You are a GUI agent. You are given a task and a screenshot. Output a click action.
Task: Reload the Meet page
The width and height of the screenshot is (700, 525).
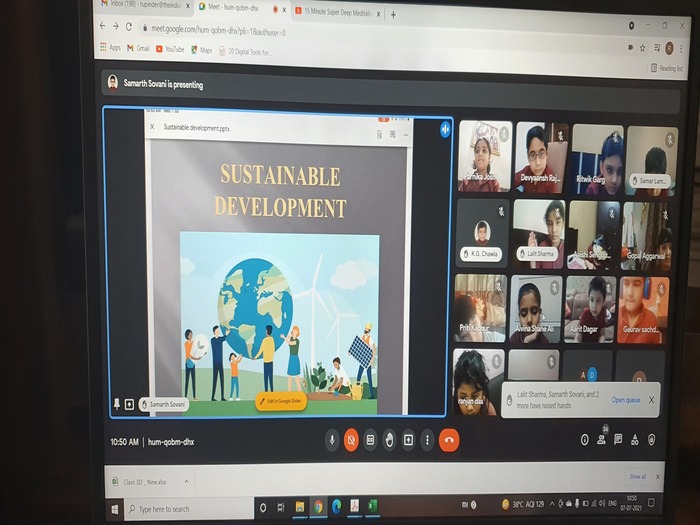pos(129,27)
